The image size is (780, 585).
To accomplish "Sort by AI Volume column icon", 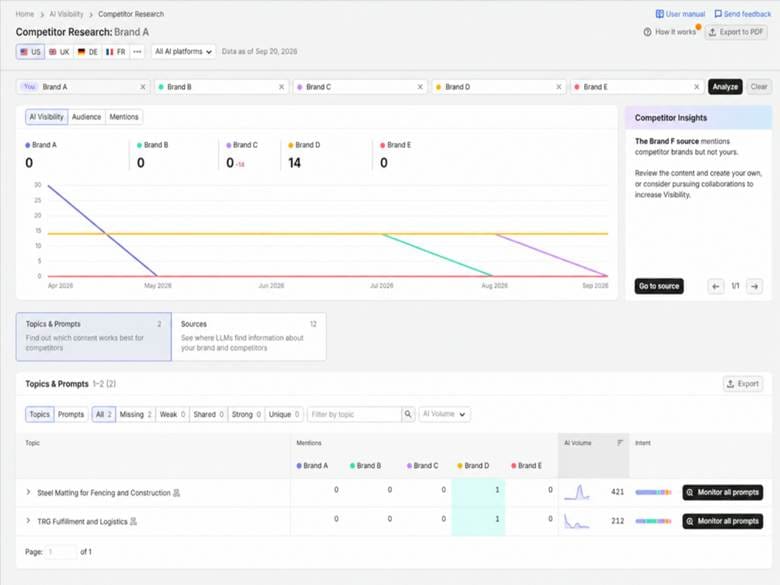I will click(620, 443).
